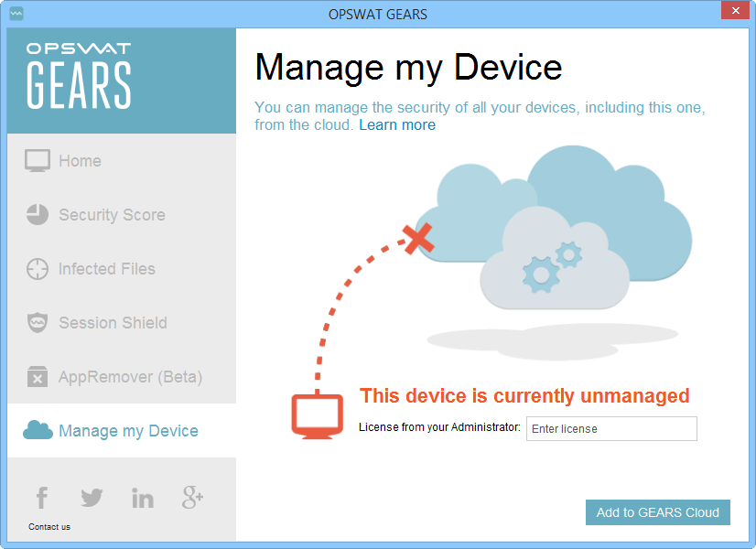Open the LinkedIn icon in sidebar
756x549 pixels.
[143, 498]
